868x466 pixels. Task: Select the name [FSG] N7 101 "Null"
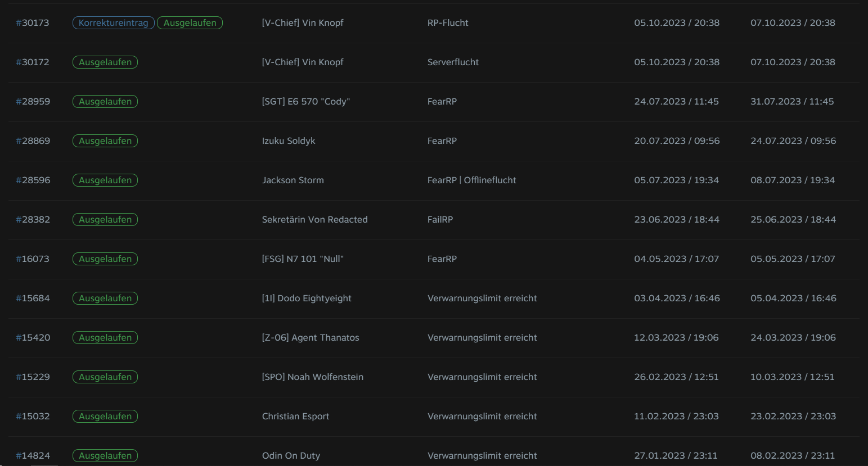pos(303,259)
